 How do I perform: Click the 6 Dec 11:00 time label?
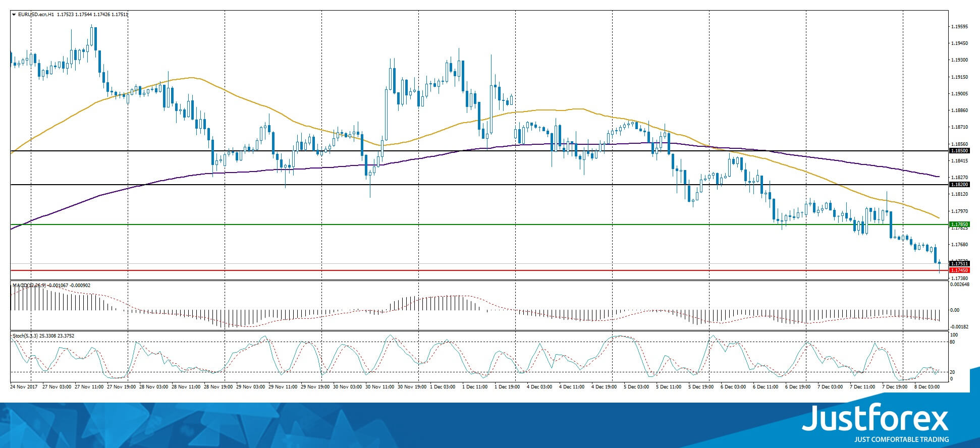(x=766, y=387)
